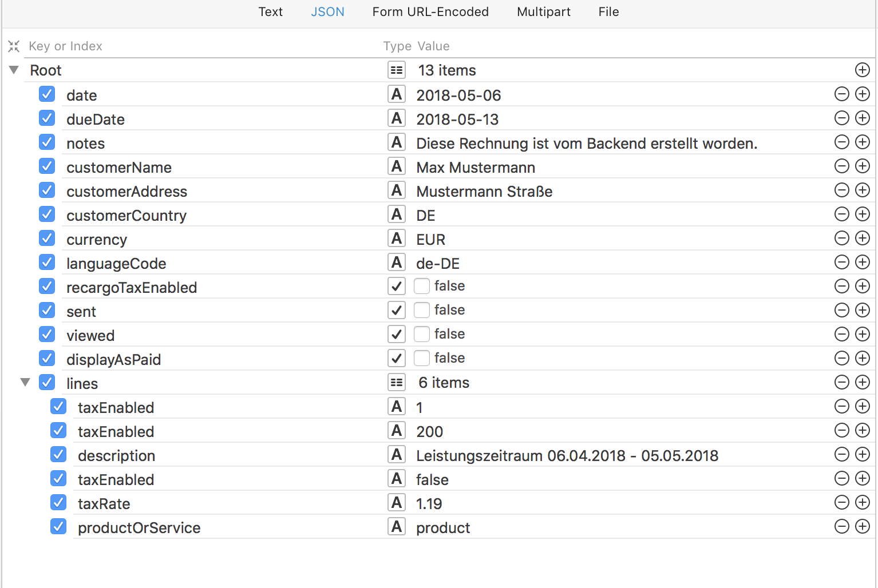Switch to the Multipart tab
Image resolution: width=878 pixels, height=588 pixels.
(543, 12)
